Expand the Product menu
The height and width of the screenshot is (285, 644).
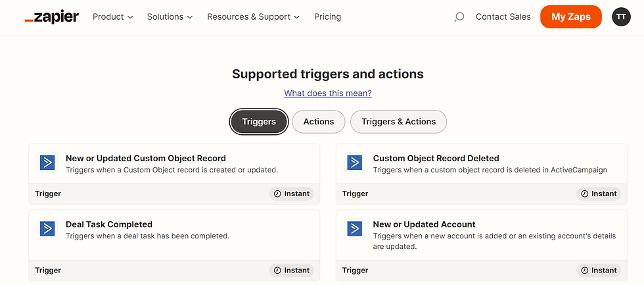coord(113,17)
